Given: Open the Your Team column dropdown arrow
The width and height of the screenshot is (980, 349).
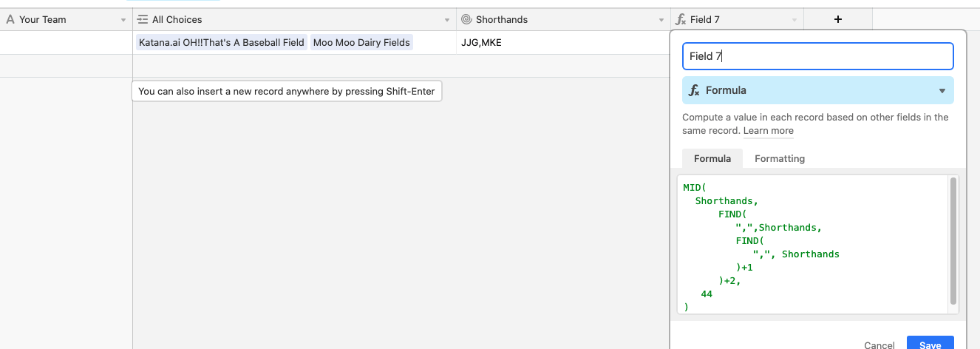Looking at the screenshot, I should click(x=123, y=21).
